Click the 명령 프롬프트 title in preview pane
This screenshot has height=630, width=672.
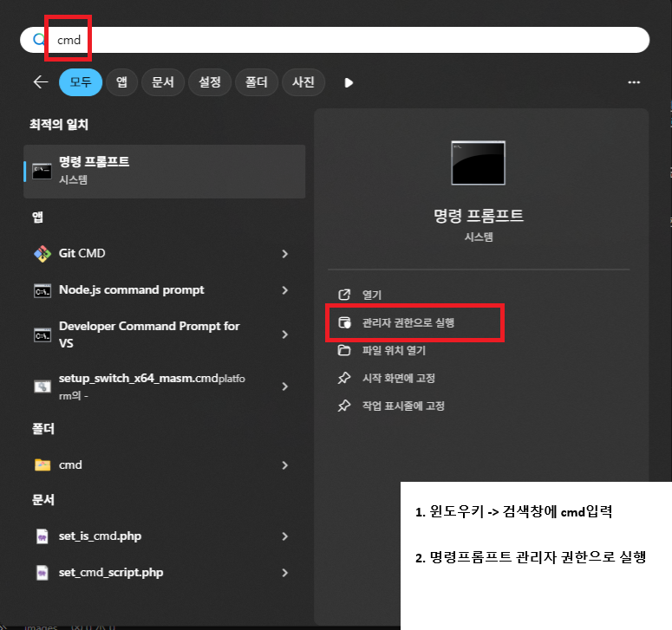tap(479, 215)
